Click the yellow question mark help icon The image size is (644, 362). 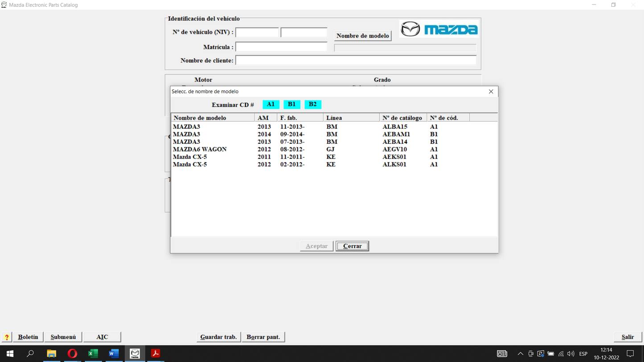(7, 337)
